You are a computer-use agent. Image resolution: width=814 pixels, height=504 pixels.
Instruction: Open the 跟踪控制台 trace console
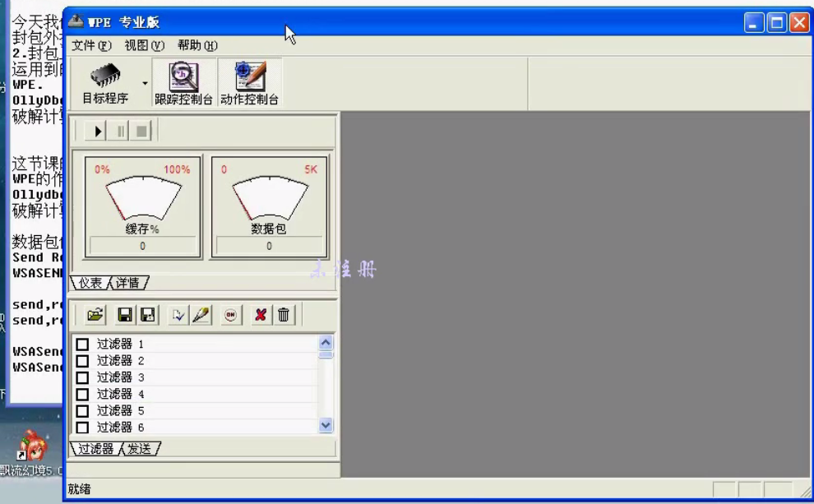(x=183, y=77)
